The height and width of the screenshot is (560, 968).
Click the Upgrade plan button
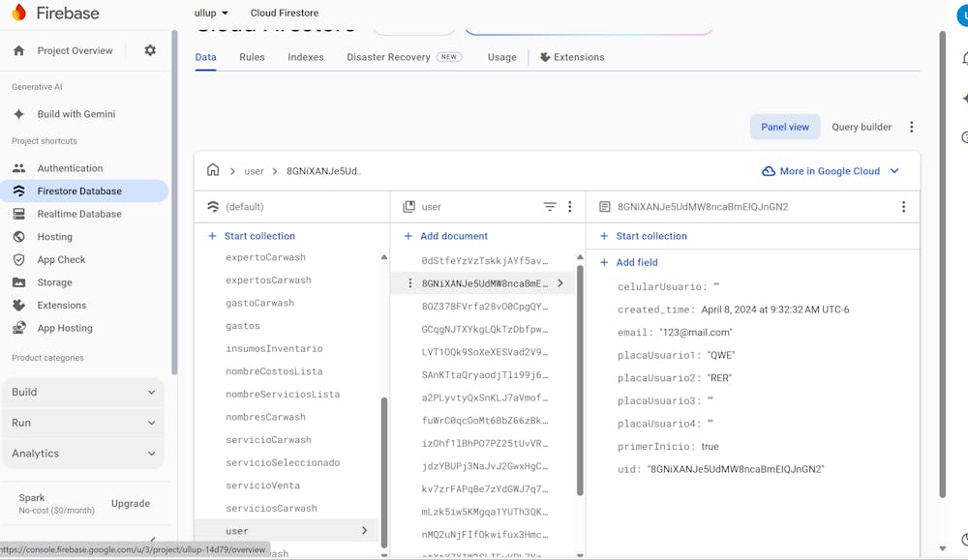[x=131, y=504]
